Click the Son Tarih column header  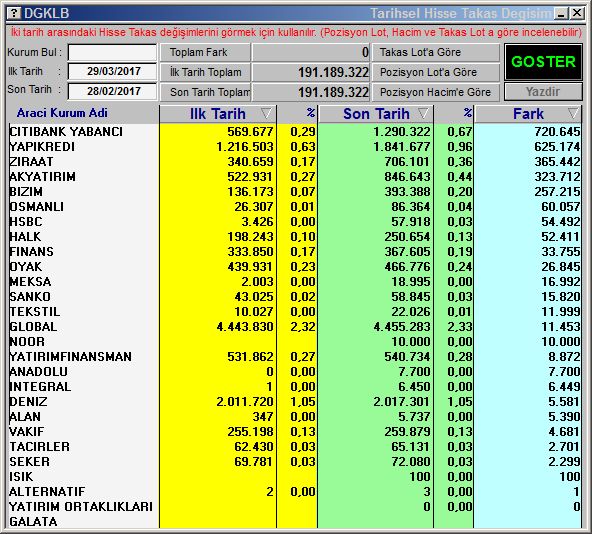click(376, 114)
